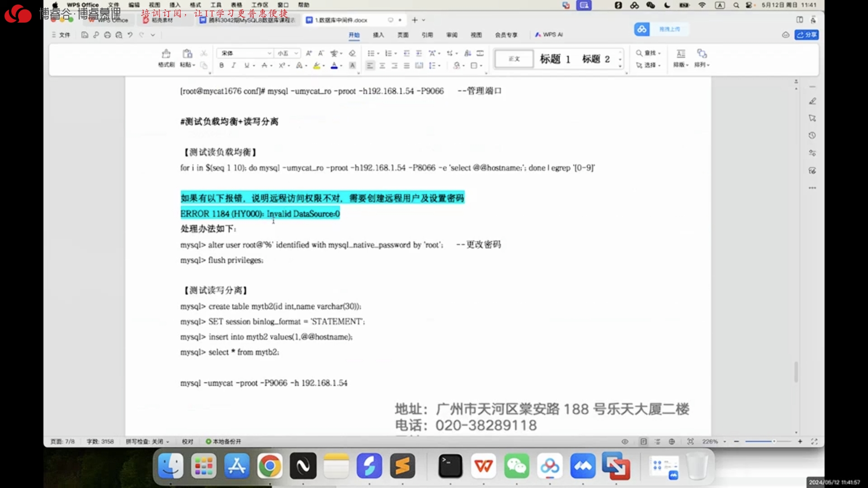This screenshot has height=488, width=868.
Task: Expand the bullet list dropdown
Action: pyautogui.click(x=378, y=54)
